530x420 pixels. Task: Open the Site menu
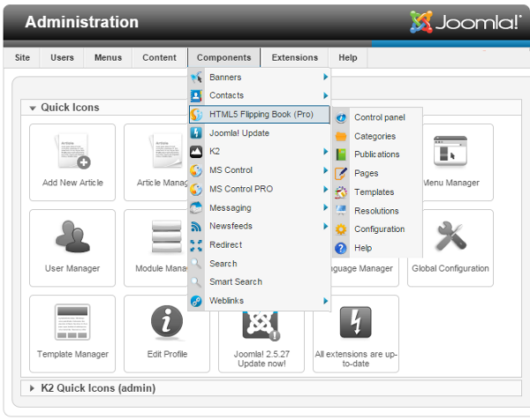point(22,57)
